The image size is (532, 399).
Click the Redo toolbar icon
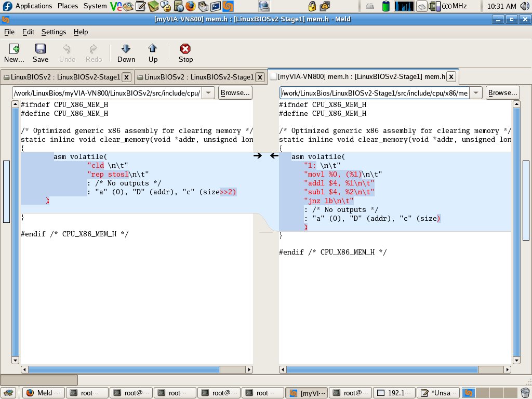pyautogui.click(x=94, y=53)
